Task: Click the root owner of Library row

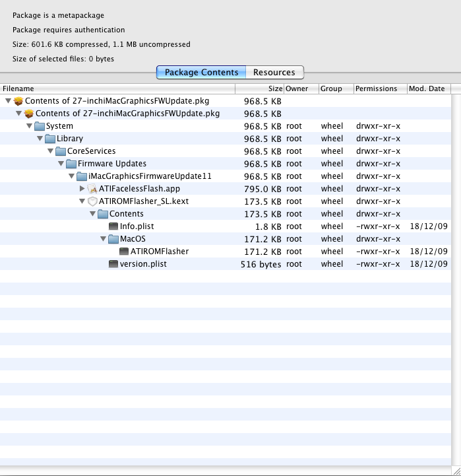Action: [x=294, y=139]
